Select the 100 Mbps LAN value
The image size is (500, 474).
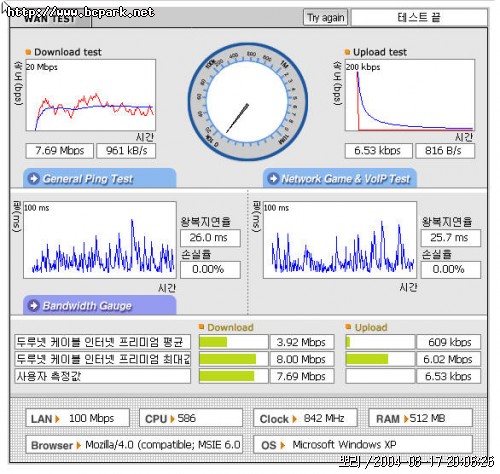point(91,418)
